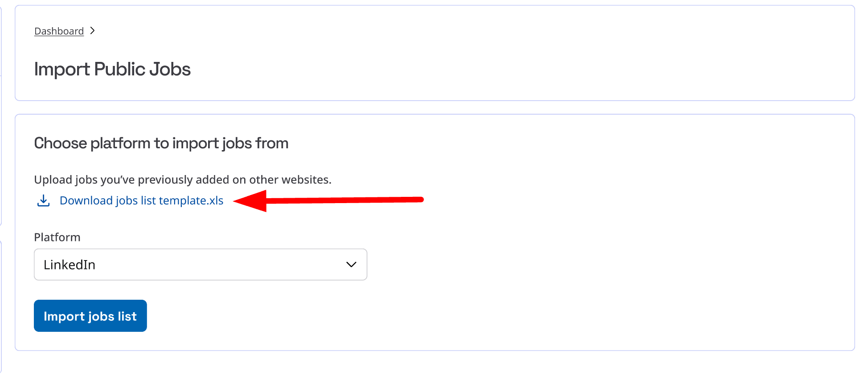Open the Download jobs list template.xls link
Viewport: 868px width, 375px height.
[141, 201]
